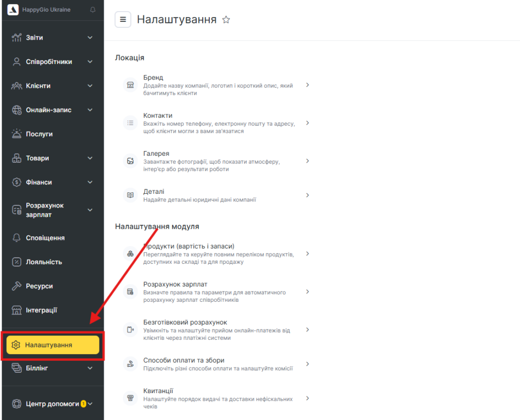Screen dimensions: 520x420
Task: Expand the Біллінг sidebar section
Action: point(51,368)
